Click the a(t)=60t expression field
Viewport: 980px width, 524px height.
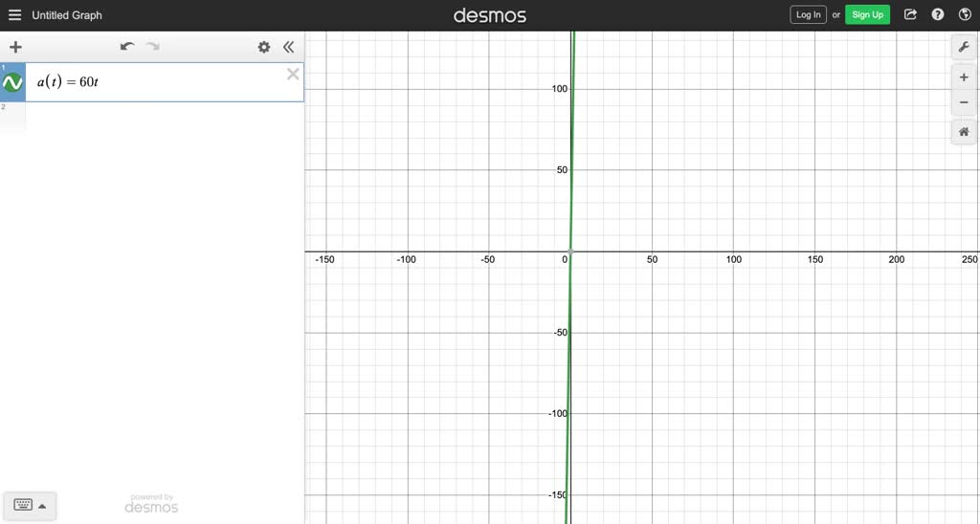point(153,83)
